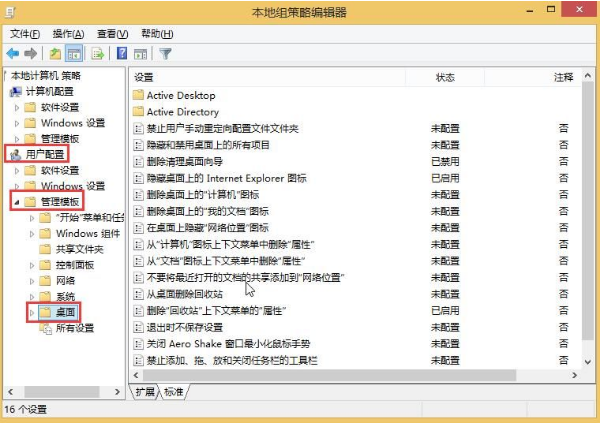Toggle the show/hide console tree icon

(74, 54)
